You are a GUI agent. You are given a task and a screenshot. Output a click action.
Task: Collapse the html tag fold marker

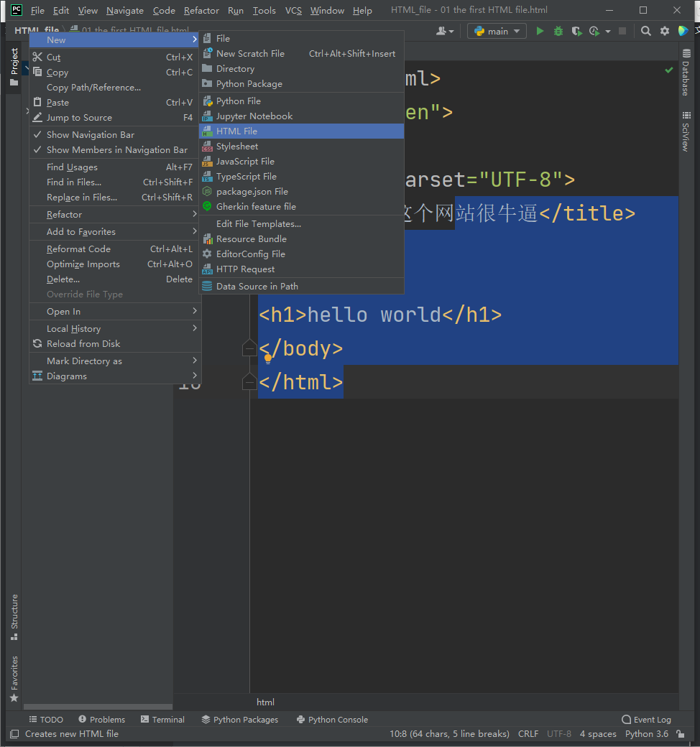pos(249,381)
